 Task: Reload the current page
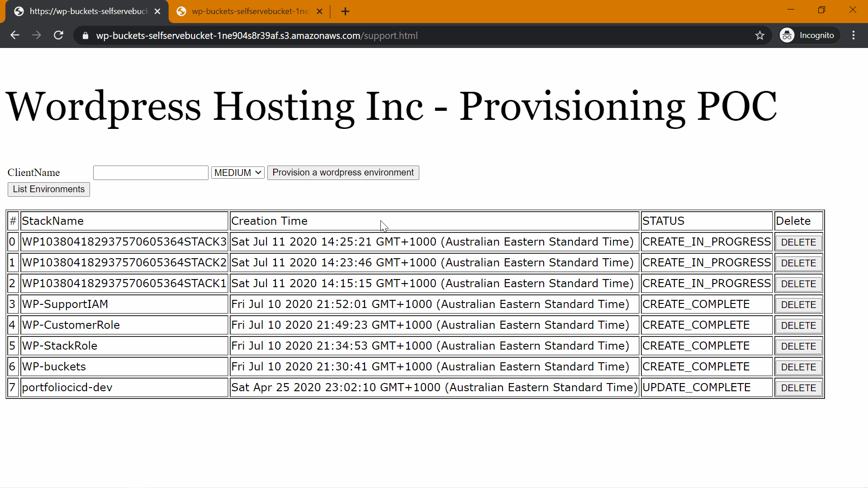(x=58, y=35)
